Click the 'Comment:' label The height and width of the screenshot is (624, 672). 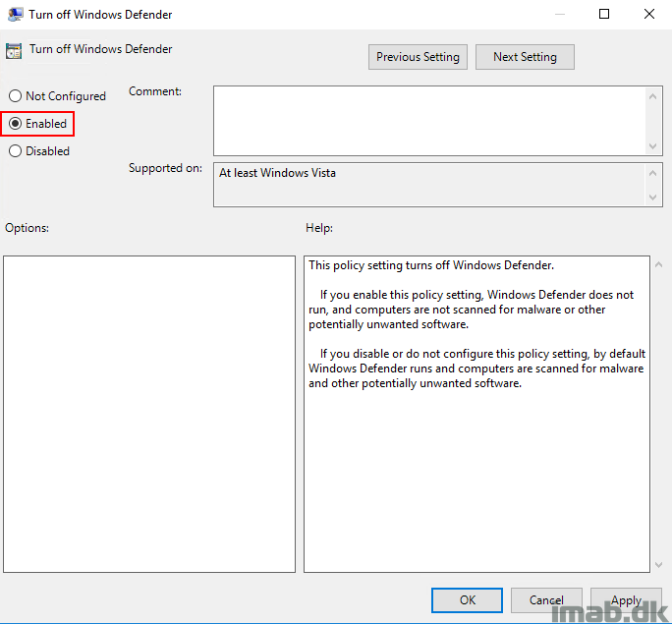tap(155, 91)
